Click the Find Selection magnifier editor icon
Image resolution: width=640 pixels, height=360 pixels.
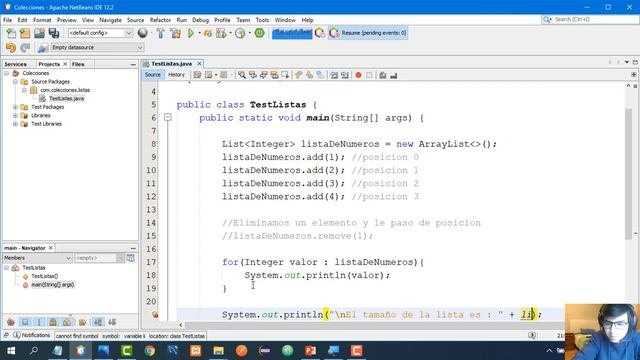pyautogui.click(x=242, y=75)
